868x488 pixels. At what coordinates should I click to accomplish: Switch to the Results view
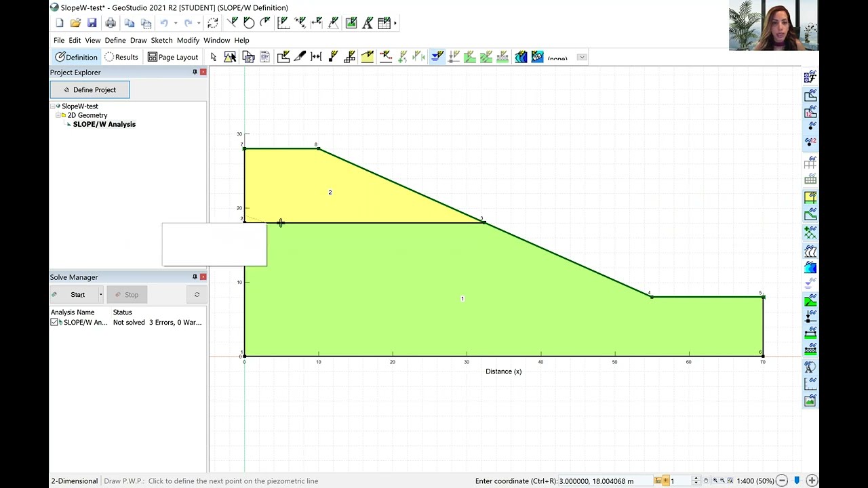(x=121, y=57)
